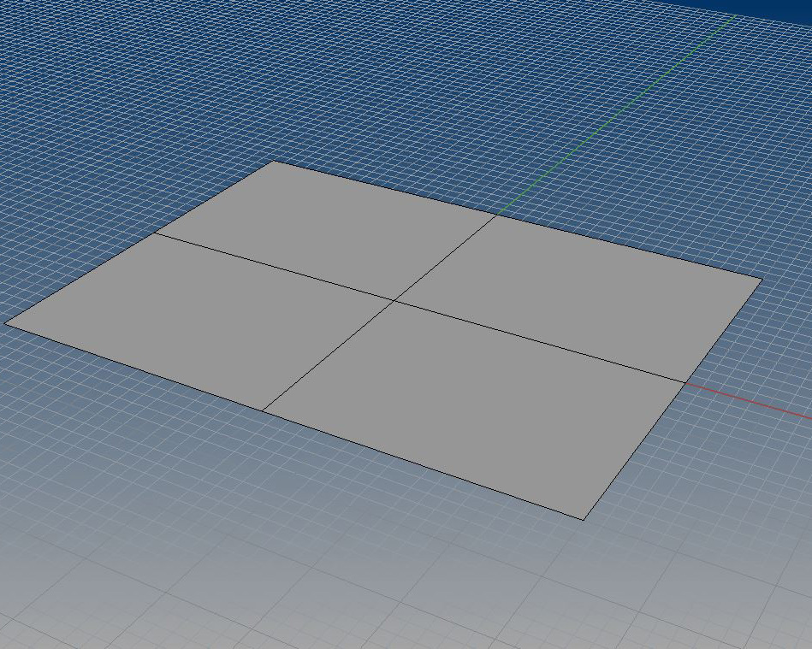
Task: Select the center vertex where four faces meet
Action: click(394, 300)
